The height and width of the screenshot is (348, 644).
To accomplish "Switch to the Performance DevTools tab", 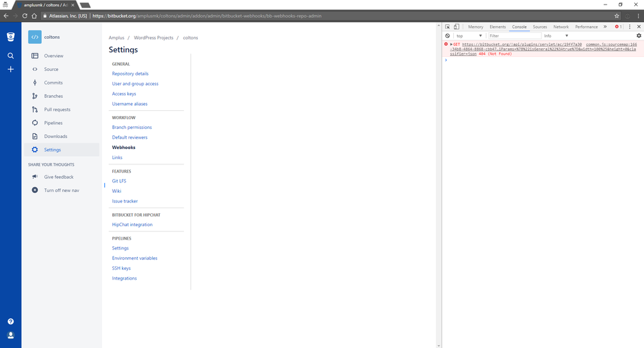I will (x=587, y=26).
